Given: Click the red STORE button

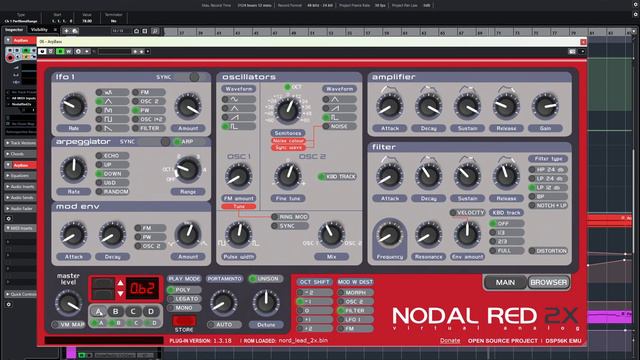Looking at the screenshot, I should pos(184,321).
